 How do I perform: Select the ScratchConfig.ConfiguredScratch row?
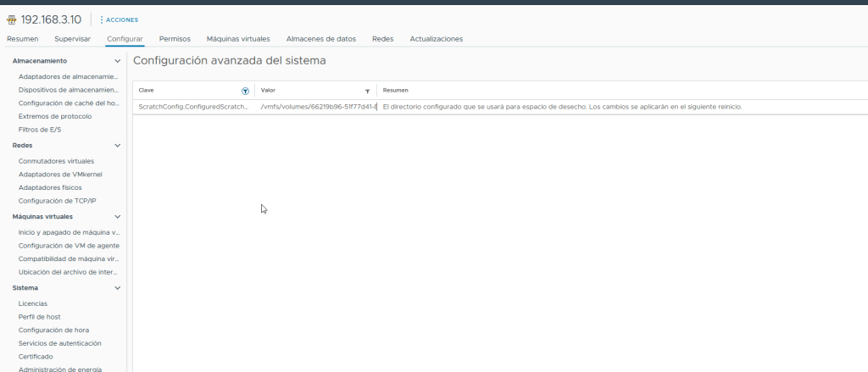(193, 107)
